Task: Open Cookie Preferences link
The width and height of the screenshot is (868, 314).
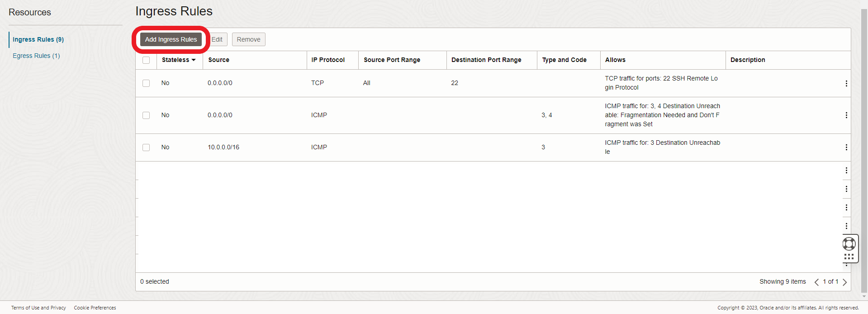Action: (95, 308)
